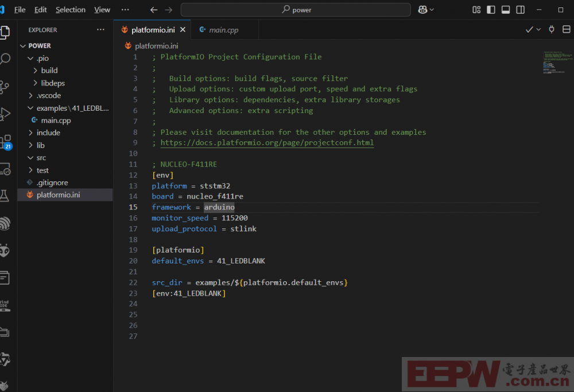Open the PlatformIO alien icon view
The width and height of the screenshot is (574, 392).
tap(5, 250)
